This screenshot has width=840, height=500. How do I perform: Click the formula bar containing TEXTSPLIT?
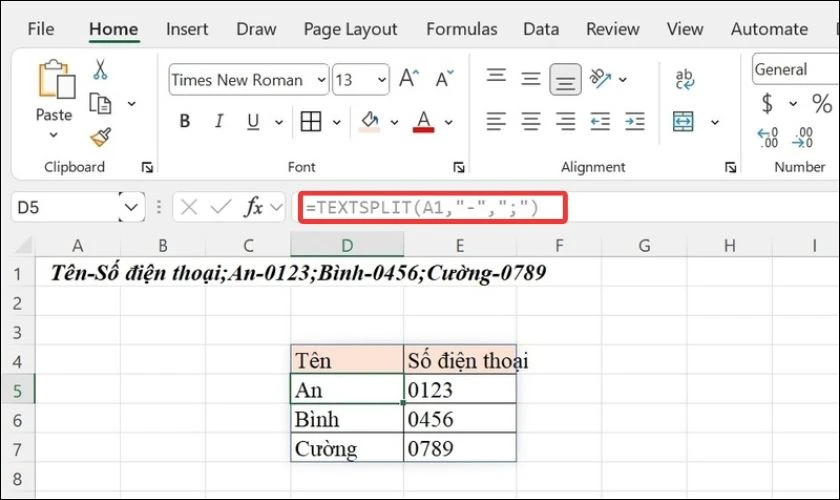coord(432,207)
